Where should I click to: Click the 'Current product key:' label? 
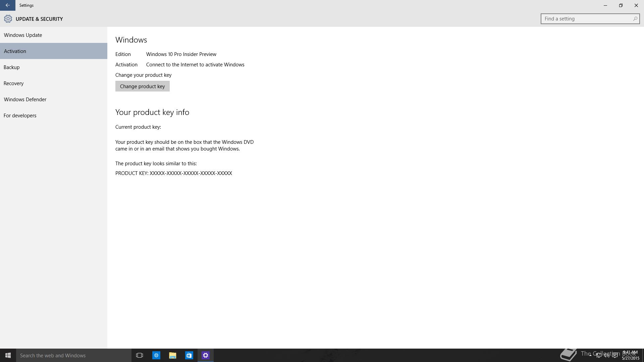point(138,127)
